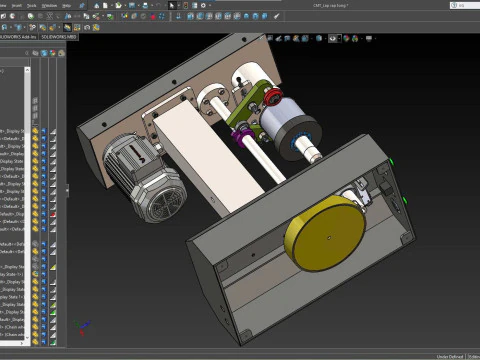This screenshot has height=360, width=480.
Task: Open File Properties icon next to rebuild
Action: [194, 6]
